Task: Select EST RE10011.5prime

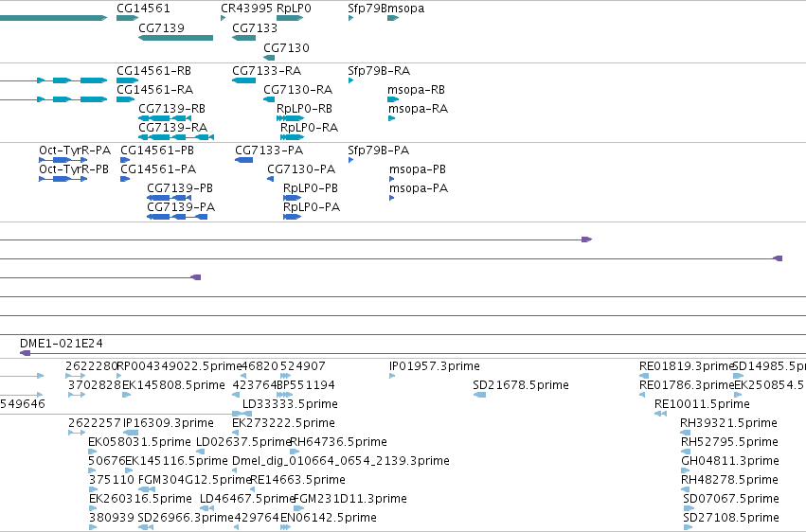Action: [660, 414]
